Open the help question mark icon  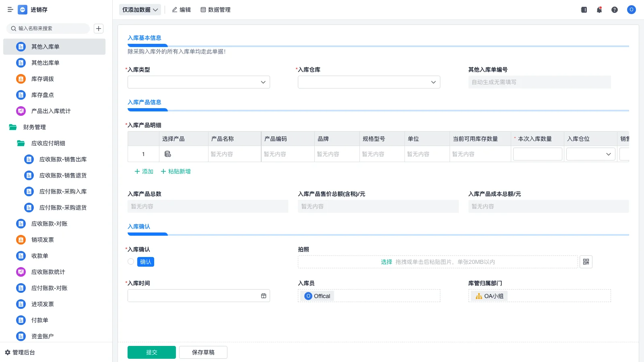point(615,10)
